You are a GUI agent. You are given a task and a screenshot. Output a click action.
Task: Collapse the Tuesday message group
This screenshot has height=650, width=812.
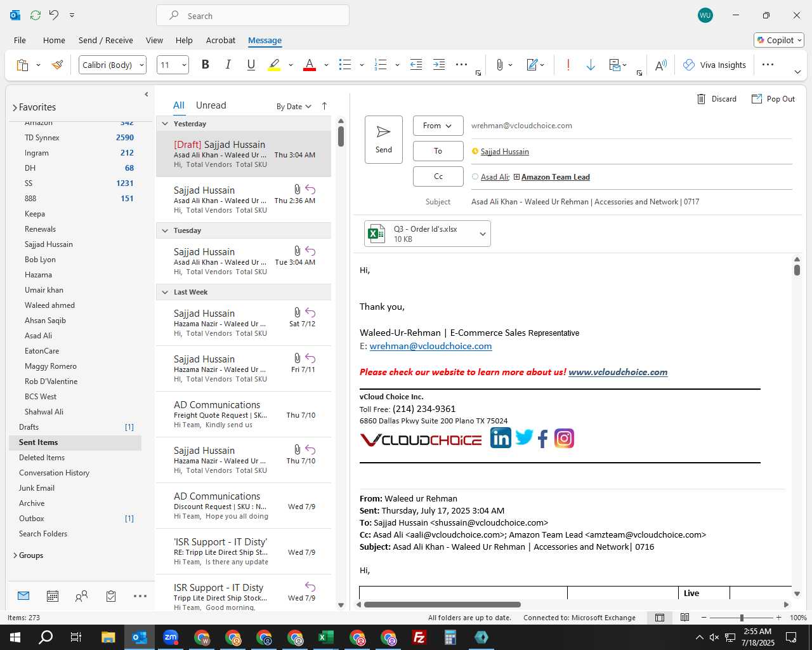(x=165, y=230)
